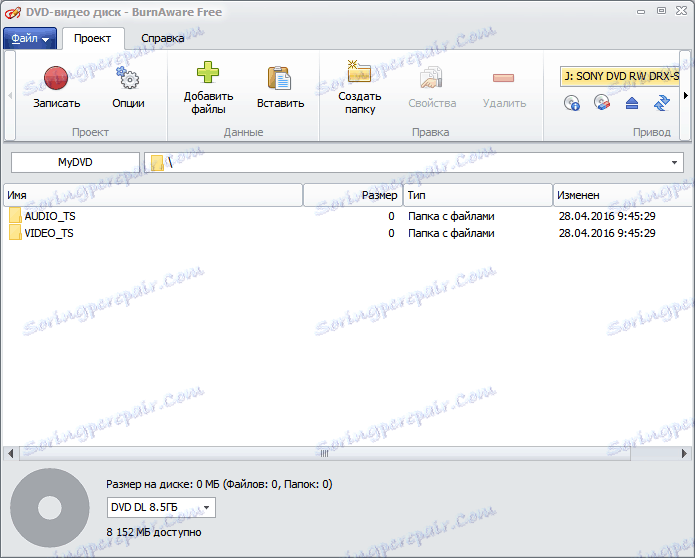The image size is (695, 558).
Task: Select the AUDIO_TS row name
Action: [50, 216]
